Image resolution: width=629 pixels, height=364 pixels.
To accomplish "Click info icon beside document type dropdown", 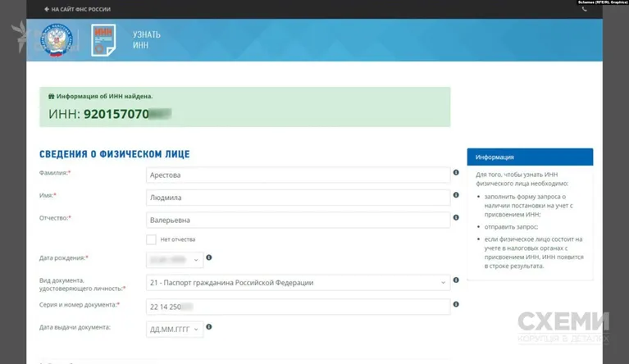I will click(x=456, y=280).
